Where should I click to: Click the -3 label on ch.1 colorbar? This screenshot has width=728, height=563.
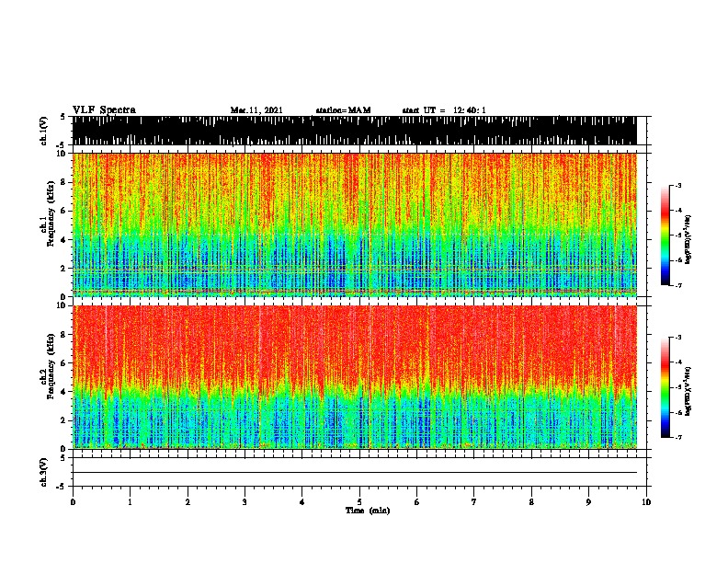click(677, 185)
